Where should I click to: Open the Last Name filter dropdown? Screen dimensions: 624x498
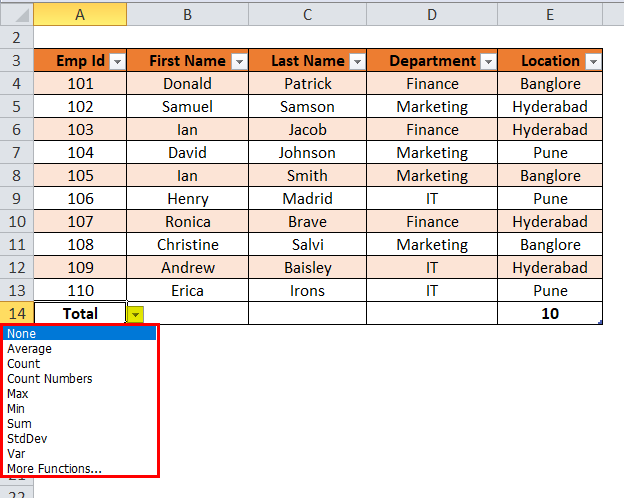[x=356, y=61]
